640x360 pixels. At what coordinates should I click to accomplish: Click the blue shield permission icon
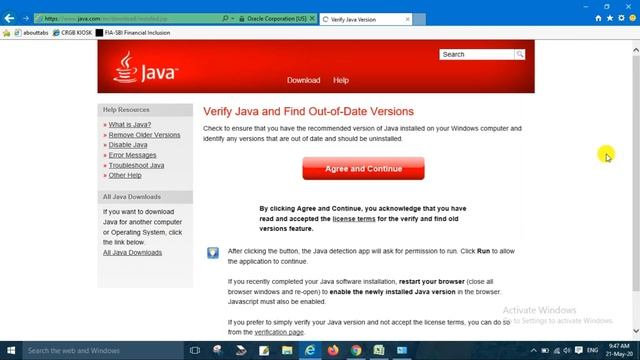coord(213,253)
